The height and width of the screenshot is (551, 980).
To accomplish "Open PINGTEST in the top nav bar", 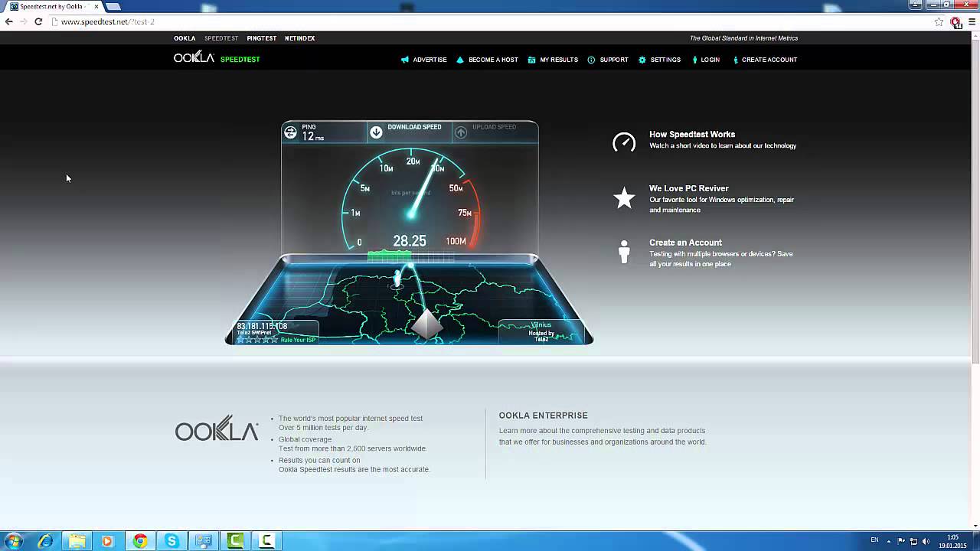I will 262,38.
